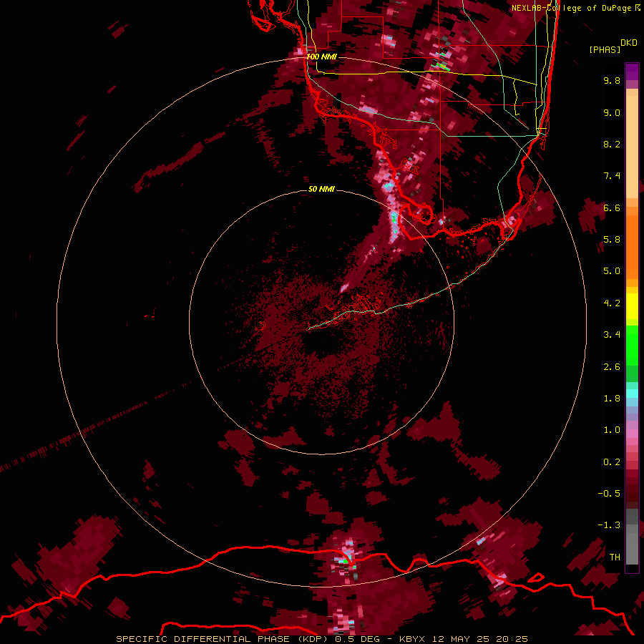Click the 2.6 value on the color scale

click(612, 367)
